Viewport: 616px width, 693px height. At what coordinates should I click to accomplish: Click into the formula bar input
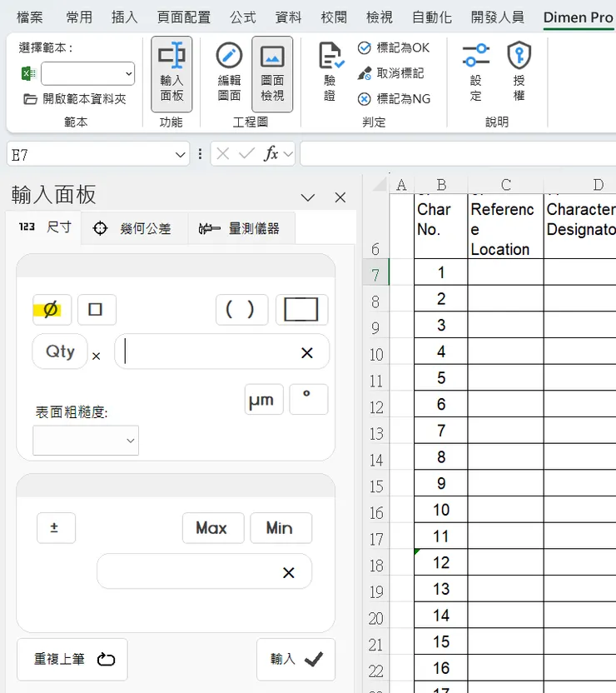(458, 154)
